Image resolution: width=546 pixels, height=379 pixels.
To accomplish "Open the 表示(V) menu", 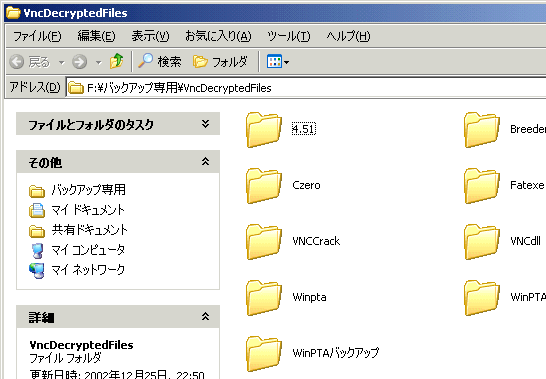I will point(150,36).
